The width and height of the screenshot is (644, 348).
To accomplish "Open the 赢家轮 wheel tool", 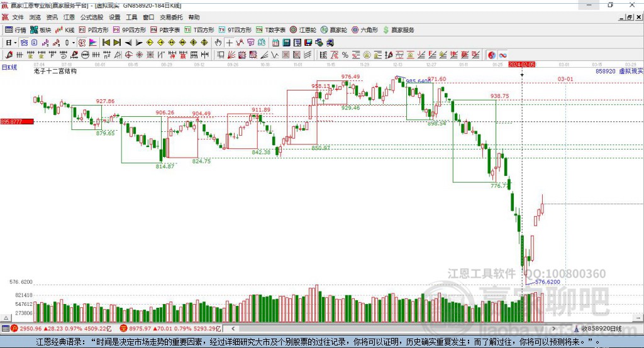I will tap(334, 30).
